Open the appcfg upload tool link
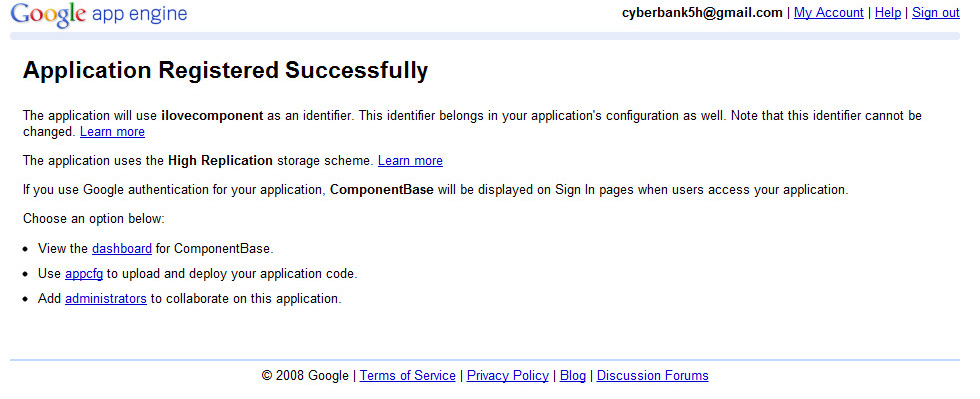This screenshot has height=399, width=980. pyautogui.click(x=84, y=274)
